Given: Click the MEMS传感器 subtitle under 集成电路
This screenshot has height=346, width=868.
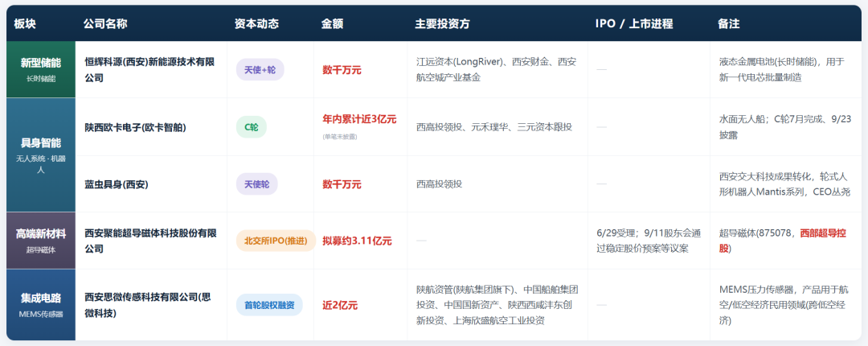Looking at the screenshot, I should click(x=41, y=314).
